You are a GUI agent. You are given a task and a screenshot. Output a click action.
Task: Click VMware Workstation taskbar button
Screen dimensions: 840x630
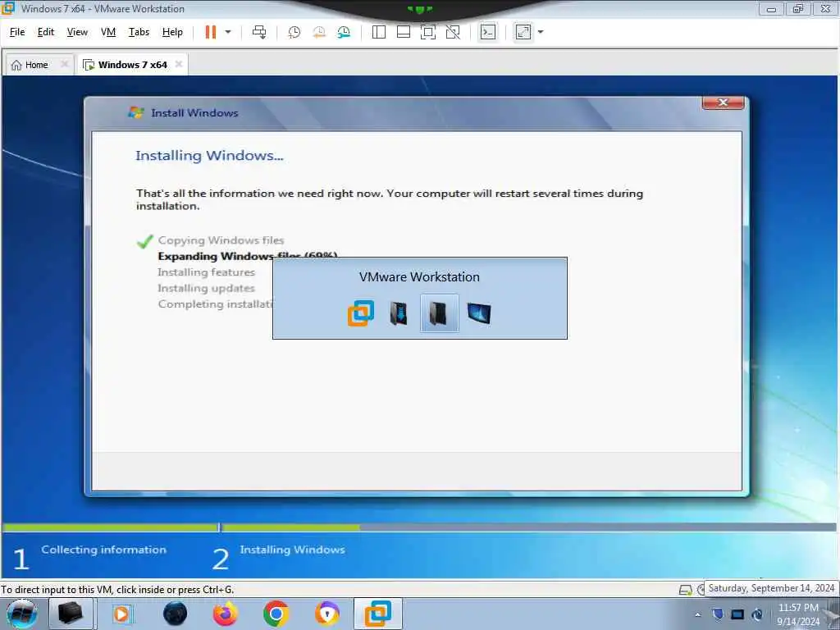click(x=377, y=614)
